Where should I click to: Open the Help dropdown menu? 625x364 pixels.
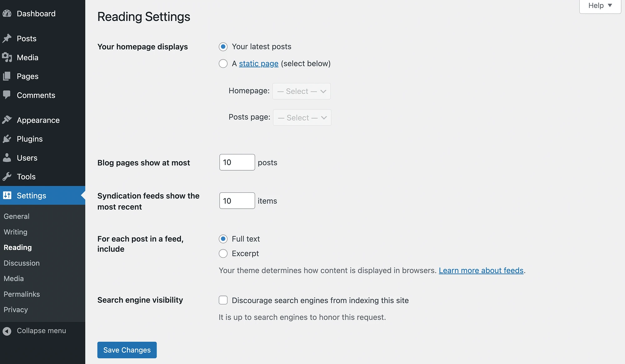600,5
